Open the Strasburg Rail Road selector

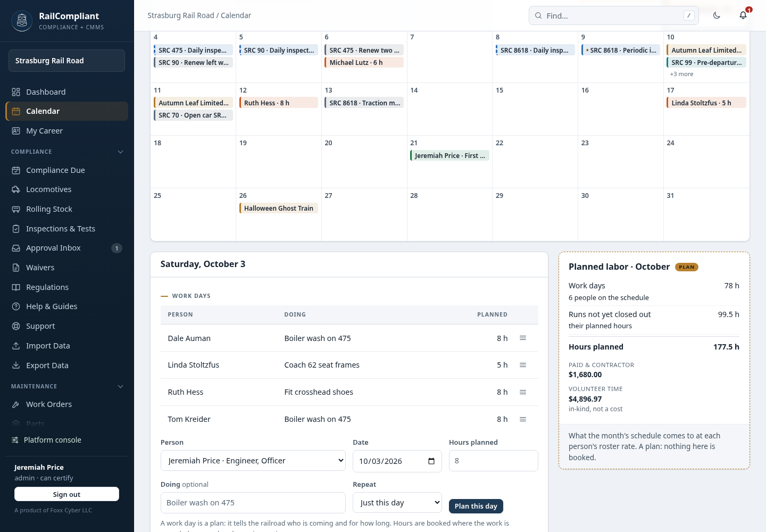tap(66, 61)
